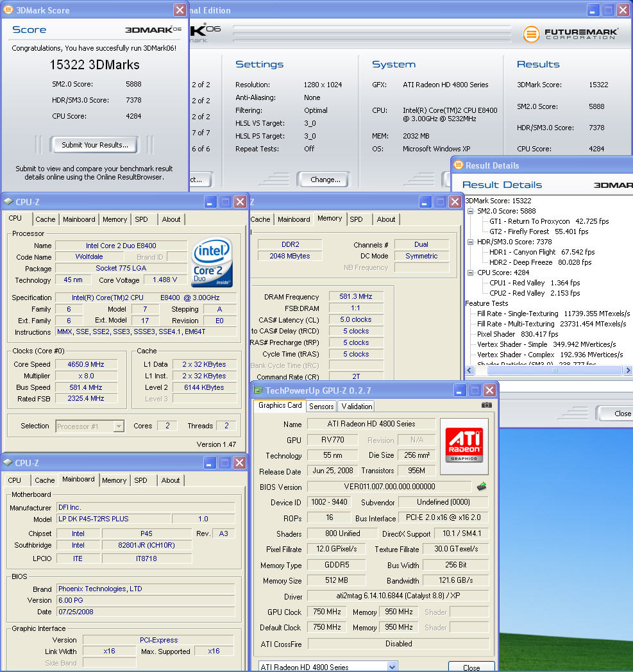Click the ATI Radeon Graphics logo

point(464,446)
